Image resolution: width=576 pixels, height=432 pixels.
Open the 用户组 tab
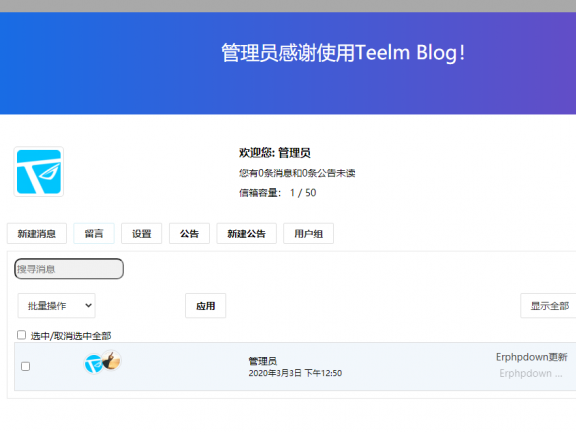(x=308, y=233)
